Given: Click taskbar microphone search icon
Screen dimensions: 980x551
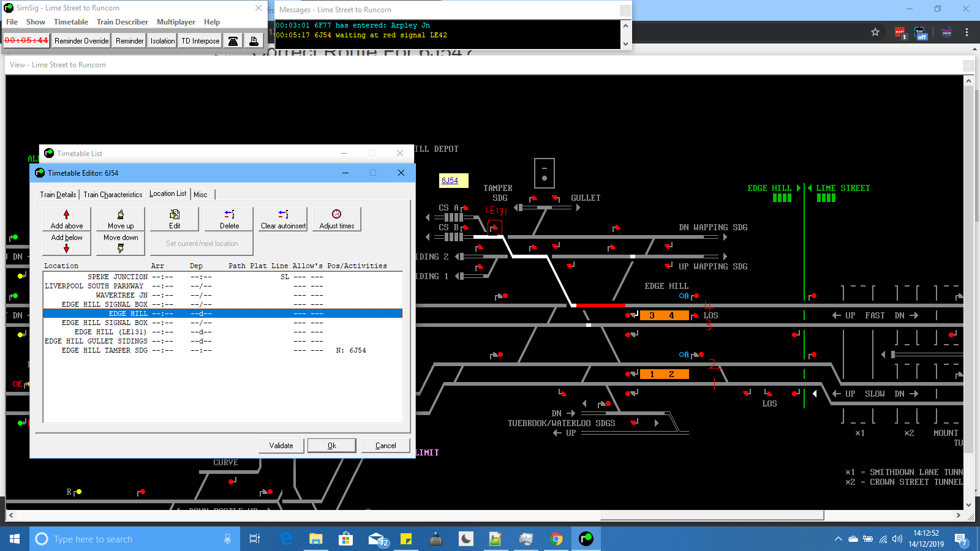Looking at the screenshot, I should 227,539.
